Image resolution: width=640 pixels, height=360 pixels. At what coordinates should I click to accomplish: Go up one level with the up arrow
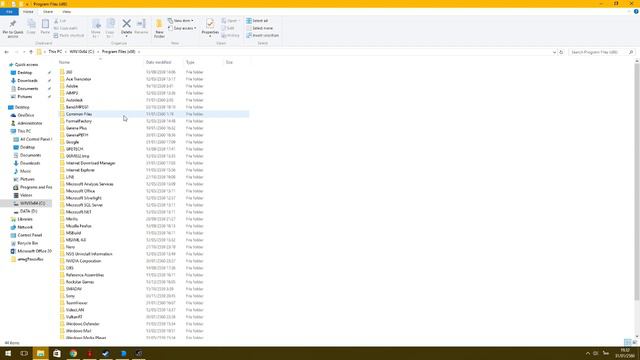31,52
